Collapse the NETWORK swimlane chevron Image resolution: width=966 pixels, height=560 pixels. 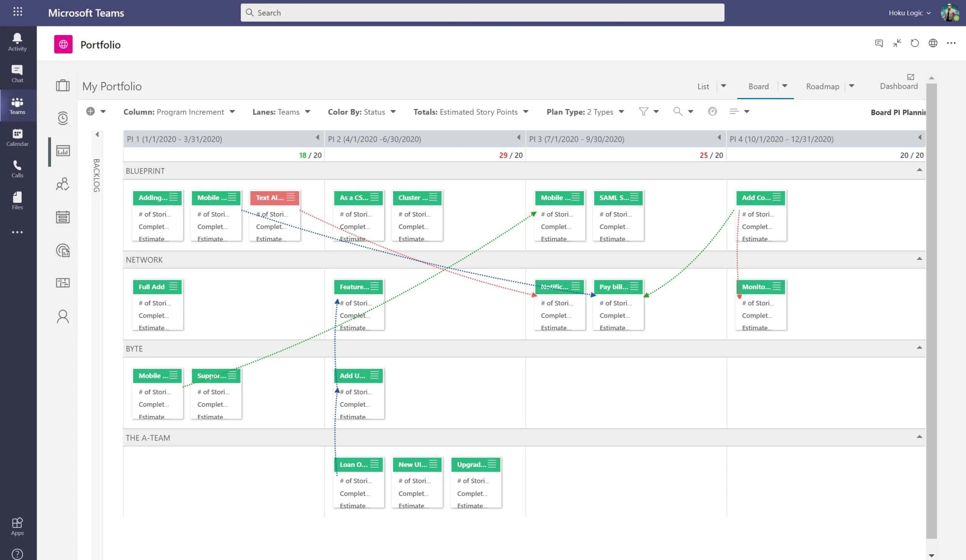tap(919, 259)
